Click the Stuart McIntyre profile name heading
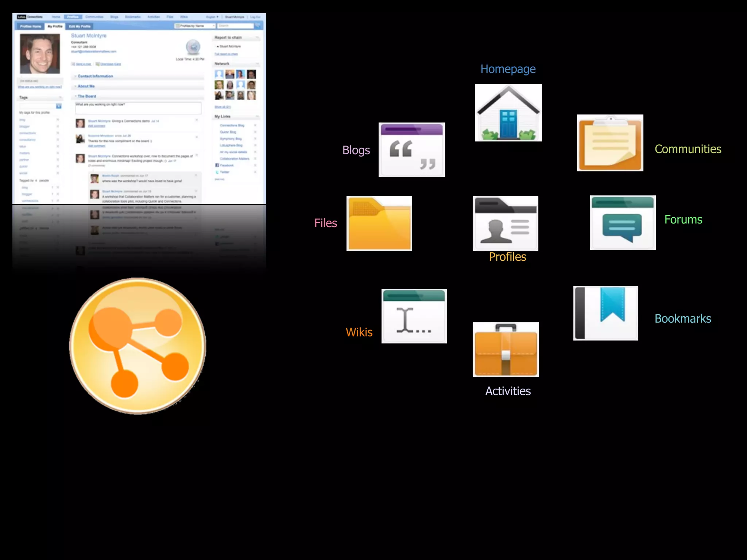 [89, 35]
